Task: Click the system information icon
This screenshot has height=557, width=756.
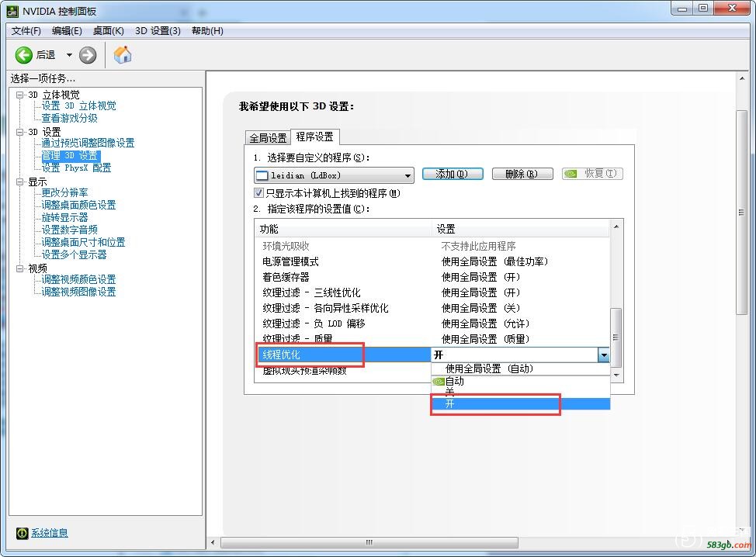Action: coord(23,532)
